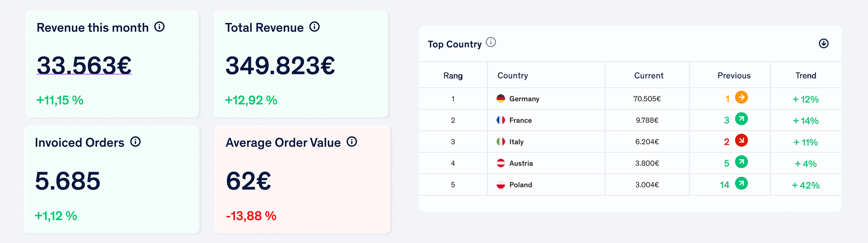Click the Previous column header
The image size is (868, 243).
click(734, 75)
